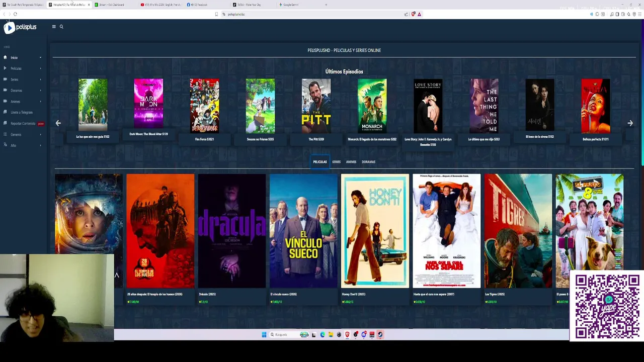Open Los Tigres movie poster
644x362 pixels.
[x=518, y=231]
